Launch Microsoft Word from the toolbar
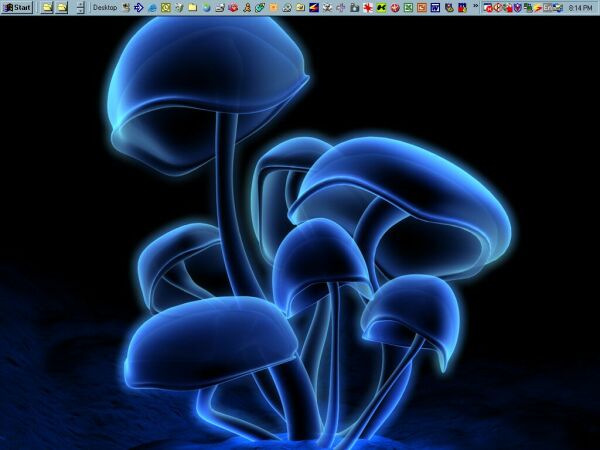Image resolution: width=600 pixels, height=450 pixels. coord(435,7)
